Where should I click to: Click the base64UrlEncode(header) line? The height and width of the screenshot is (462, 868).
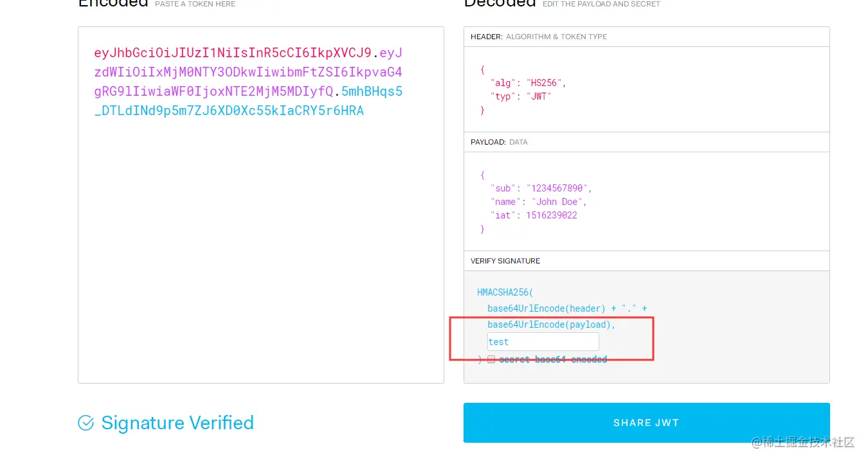[x=567, y=308]
